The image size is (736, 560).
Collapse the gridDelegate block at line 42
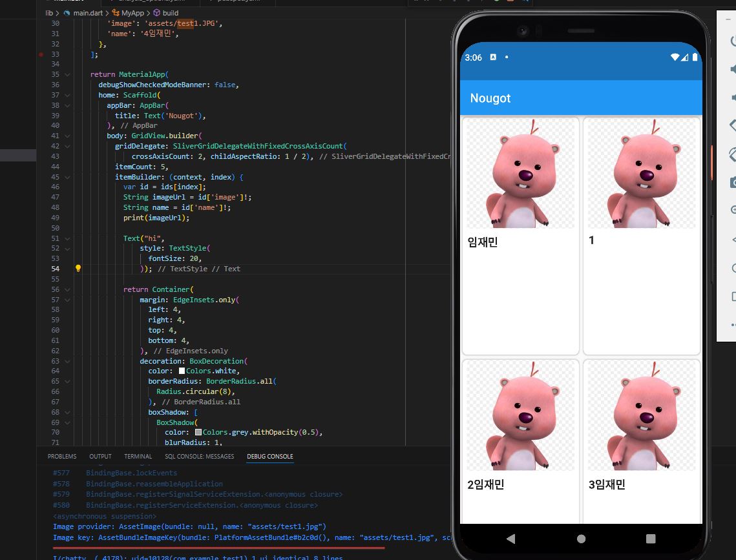click(x=68, y=147)
